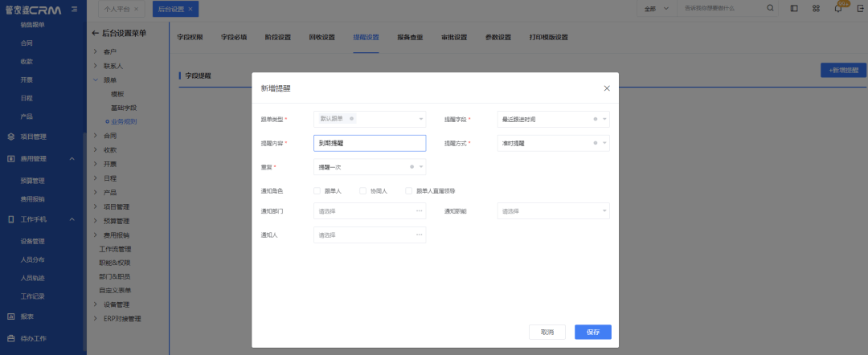Viewport: 868px width, 355px height.
Task: Expand the 合同 item in 后台设置菜单
Action: pyautogui.click(x=110, y=137)
